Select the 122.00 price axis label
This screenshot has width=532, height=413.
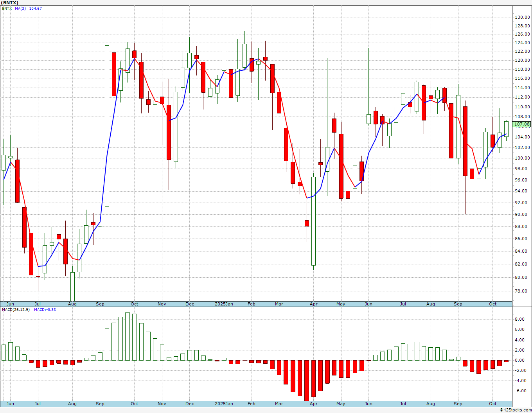coord(522,52)
